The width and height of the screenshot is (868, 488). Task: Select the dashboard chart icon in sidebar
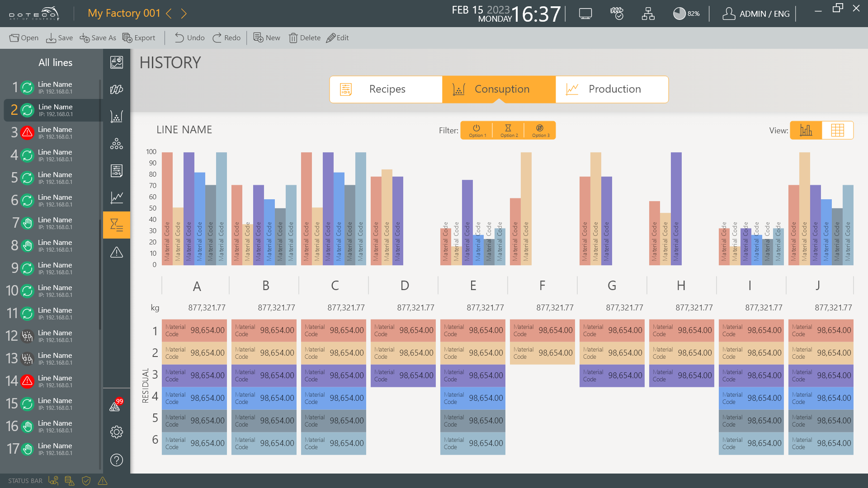click(117, 62)
